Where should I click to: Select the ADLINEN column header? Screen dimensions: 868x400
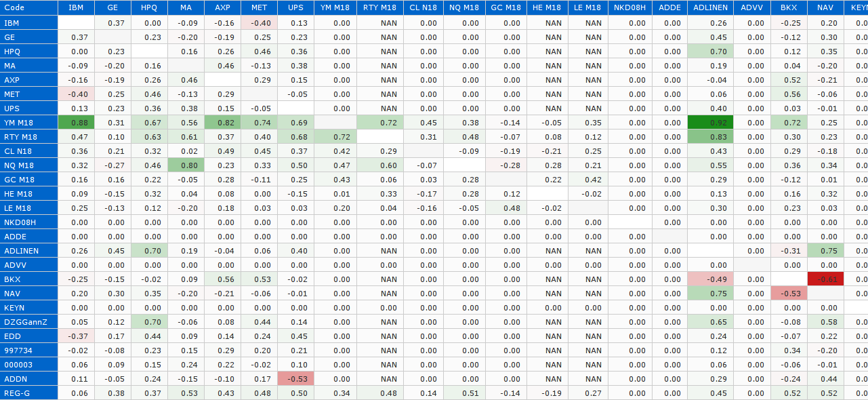(711, 7)
